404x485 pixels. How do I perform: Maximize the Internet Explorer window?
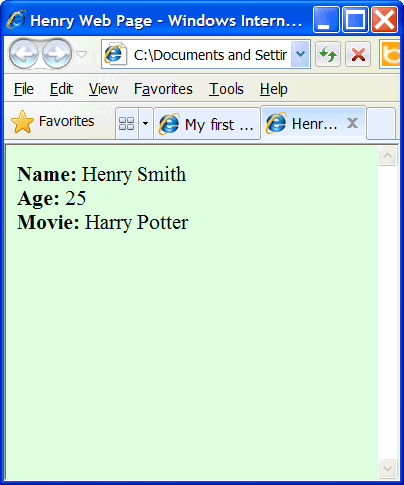[x=355, y=20]
